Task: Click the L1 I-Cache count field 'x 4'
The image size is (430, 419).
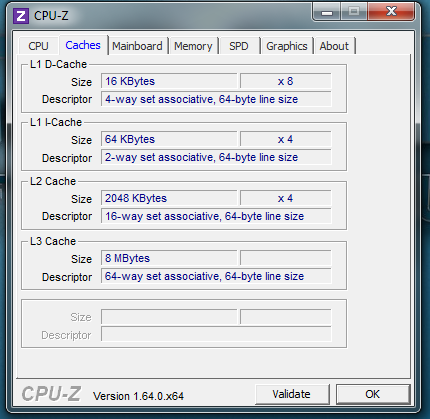Action: (x=286, y=139)
